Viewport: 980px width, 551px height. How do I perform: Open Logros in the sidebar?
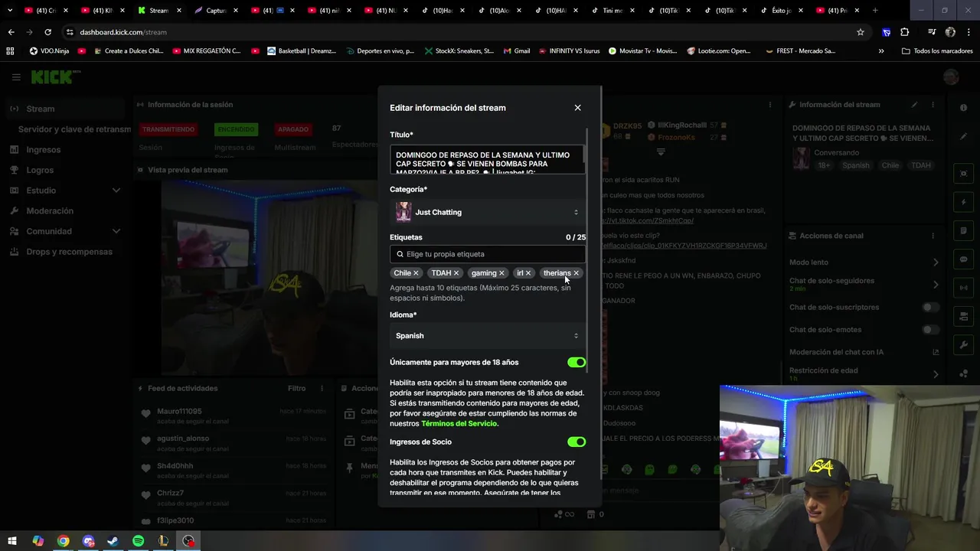point(40,170)
